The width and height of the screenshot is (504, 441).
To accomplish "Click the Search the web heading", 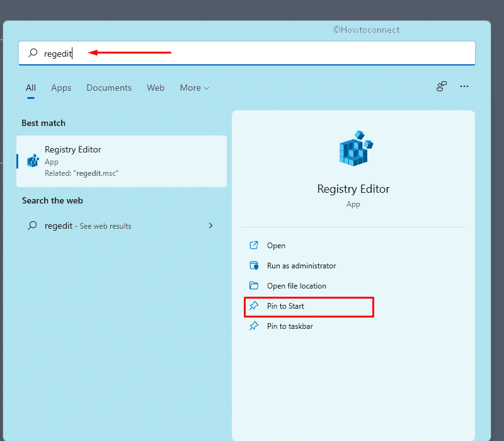I will tap(52, 200).
